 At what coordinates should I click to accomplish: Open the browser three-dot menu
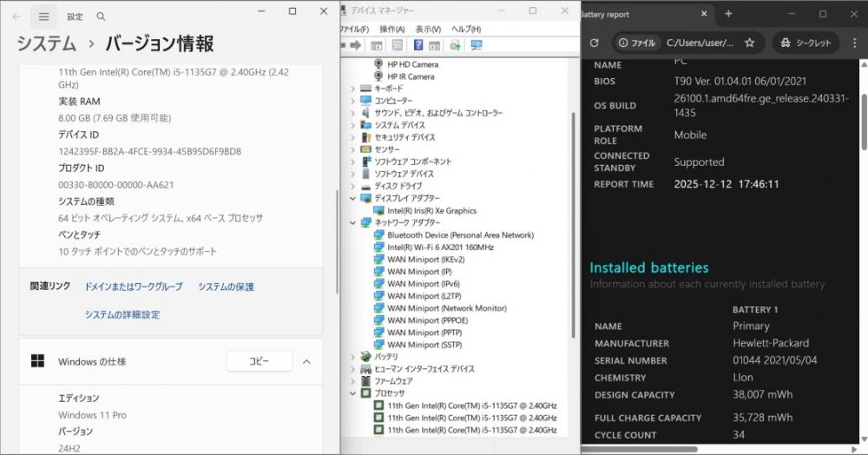[855, 43]
